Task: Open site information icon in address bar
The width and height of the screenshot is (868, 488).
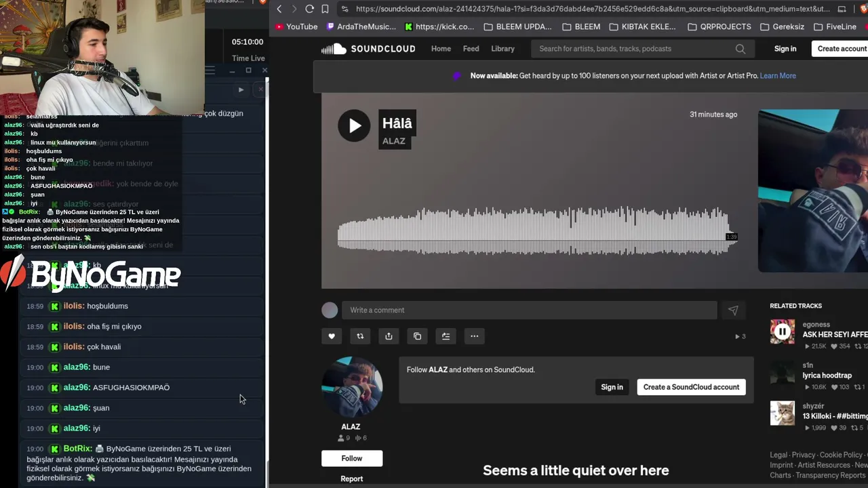Action: (344, 9)
